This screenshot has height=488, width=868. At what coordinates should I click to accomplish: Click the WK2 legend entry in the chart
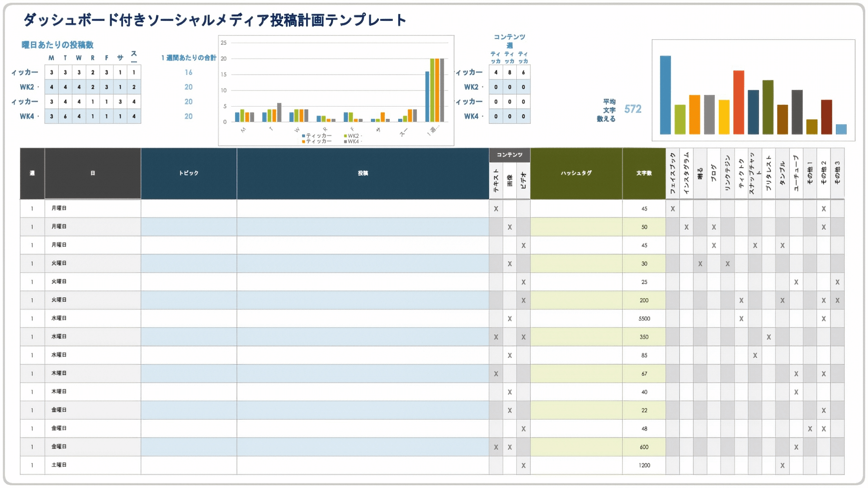pos(353,136)
